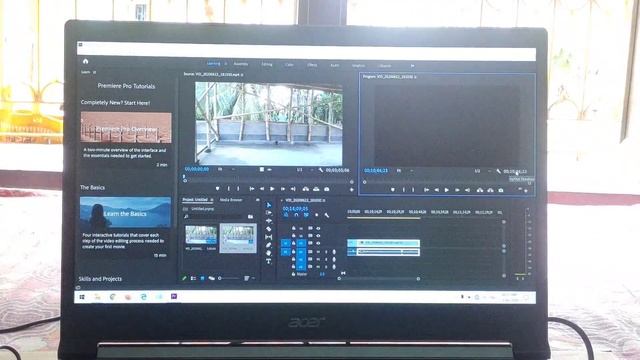Export frame camera icon in Source monitor

point(327,189)
